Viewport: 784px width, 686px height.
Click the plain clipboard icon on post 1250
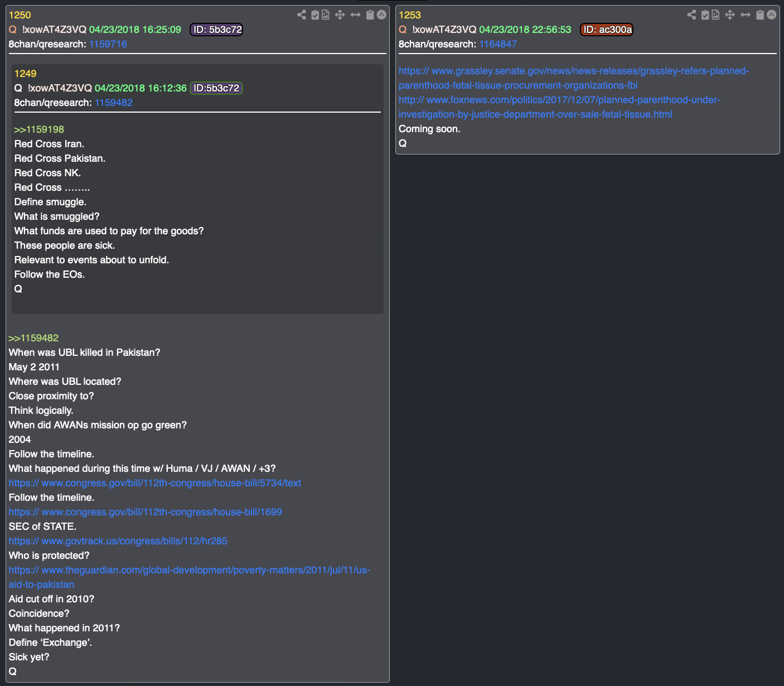[x=370, y=15]
